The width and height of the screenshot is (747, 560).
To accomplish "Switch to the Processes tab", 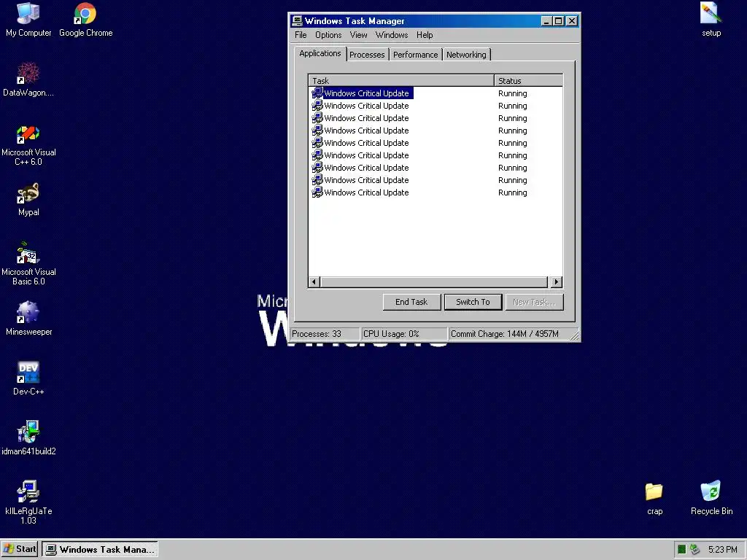I will (x=367, y=55).
